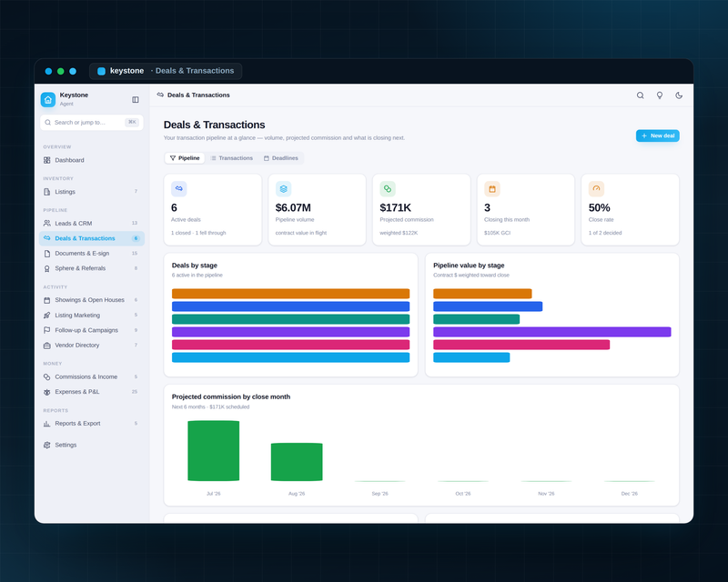Focus the Search or jump to field

92,123
